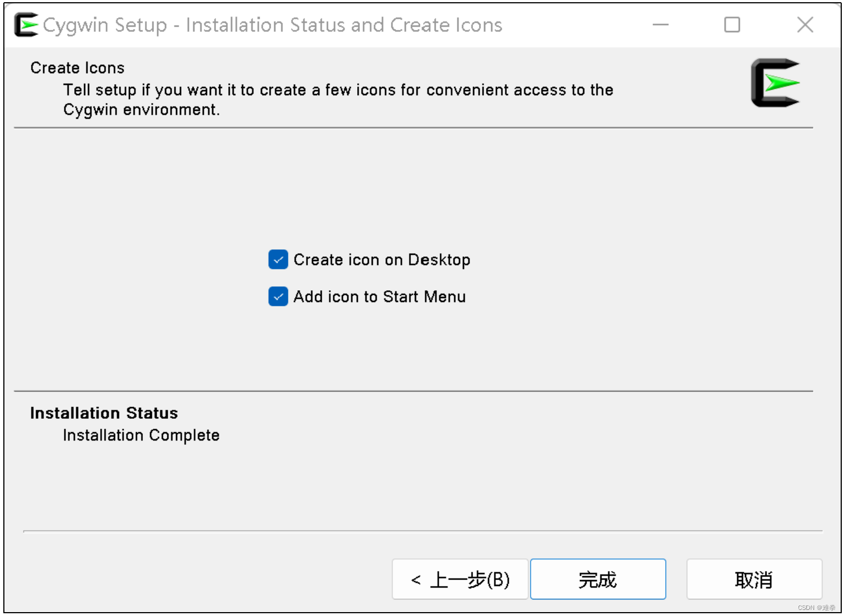This screenshot has width=844, height=616.
Task: Click the Cygwin icon in title bar
Action: [26, 25]
